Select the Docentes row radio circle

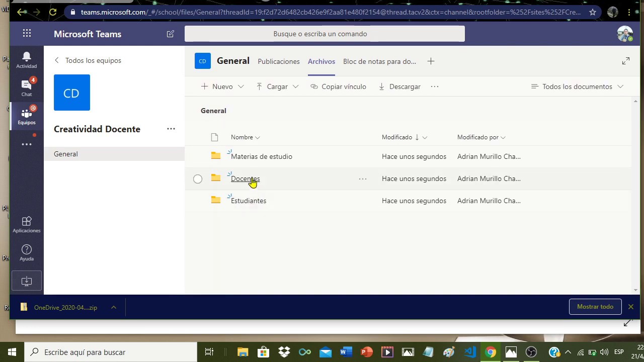pyautogui.click(x=198, y=178)
